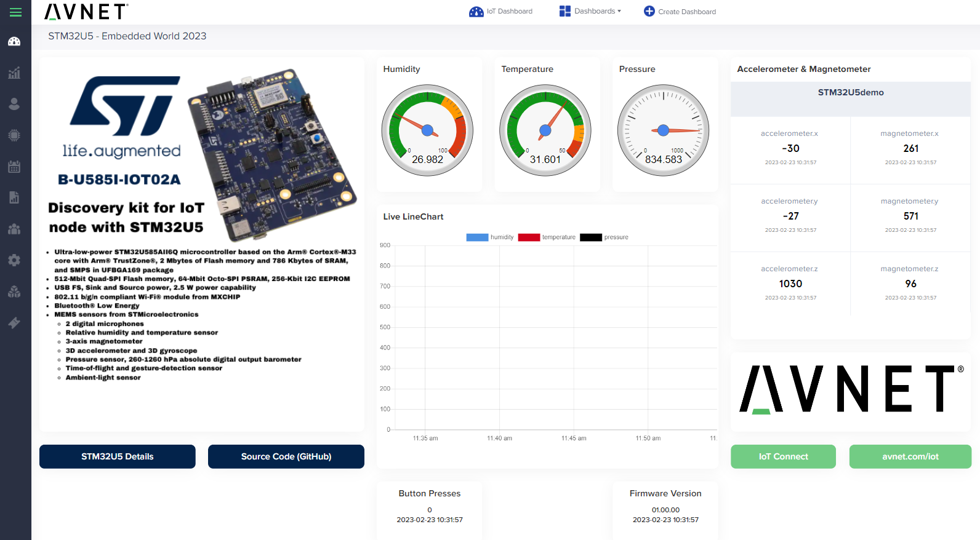Open the IoT Dashboard link
980x540 pixels.
point(510,11)
